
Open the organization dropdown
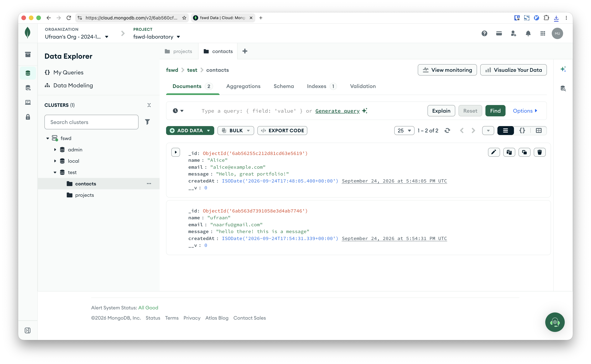click(x=76, y=37)
